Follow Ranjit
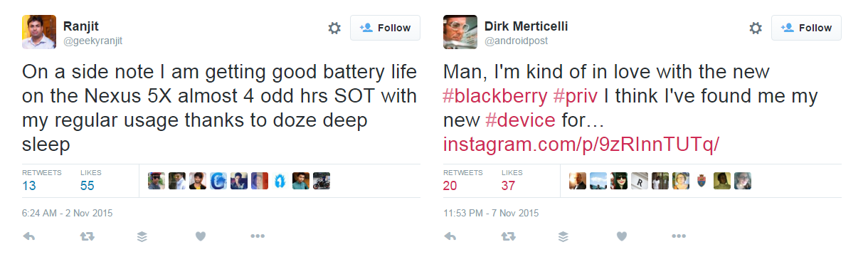The width and height of the screenshot is (868, 257). pyautogui.click(x=385, y=28)
